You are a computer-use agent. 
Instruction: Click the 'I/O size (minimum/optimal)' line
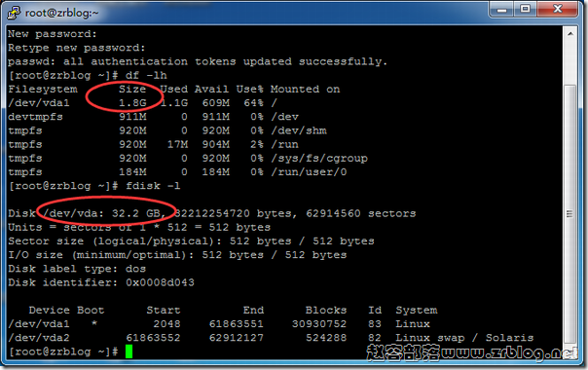pos(177,255)
